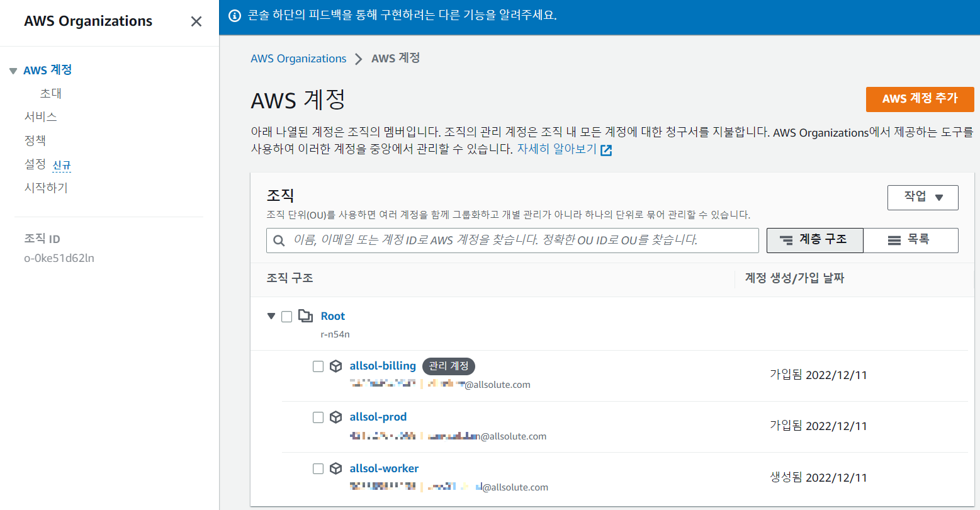Image resolution: width=980 pixels, height=510 pixels.
Task: Click the magnifier icon in the search box
Action: (278, 241)
